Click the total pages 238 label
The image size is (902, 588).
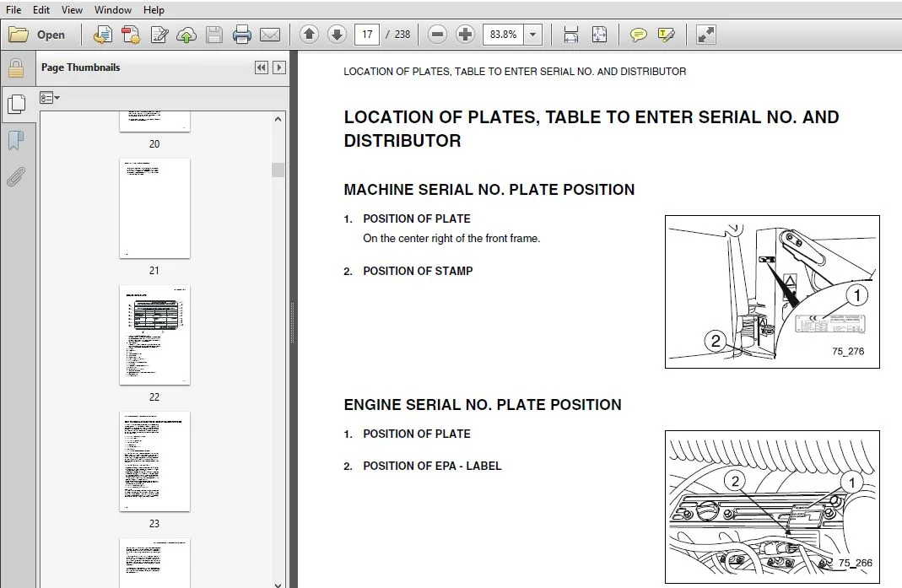coord(402,35)
